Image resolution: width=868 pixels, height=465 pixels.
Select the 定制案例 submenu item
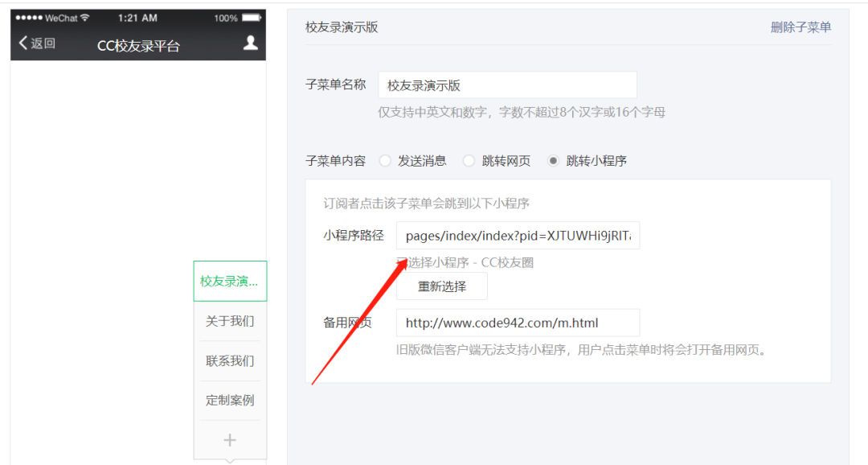[230, 400]
